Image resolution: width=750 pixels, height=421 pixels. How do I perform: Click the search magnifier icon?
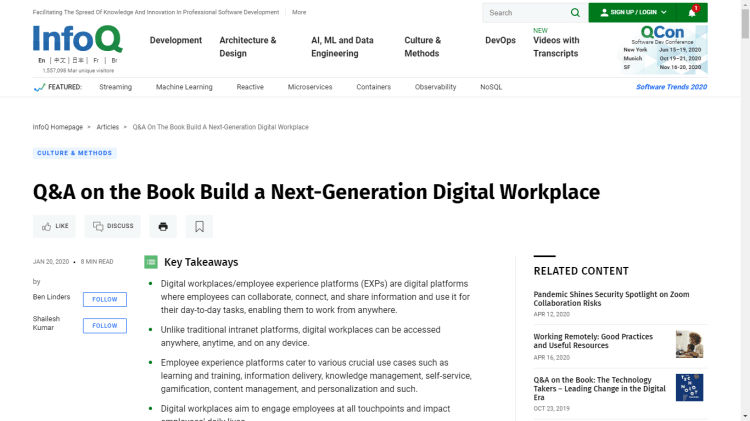[x=575, y=13]
